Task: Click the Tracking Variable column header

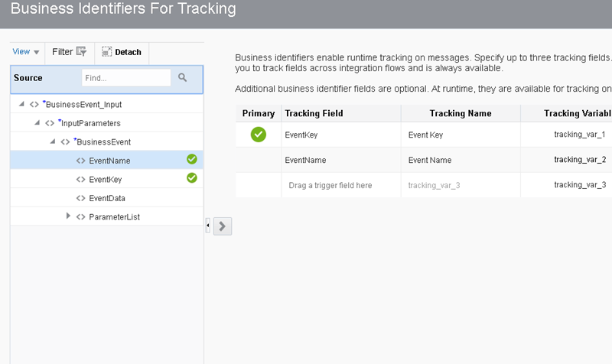Action: pyautogui.click(x=567, y=113)
